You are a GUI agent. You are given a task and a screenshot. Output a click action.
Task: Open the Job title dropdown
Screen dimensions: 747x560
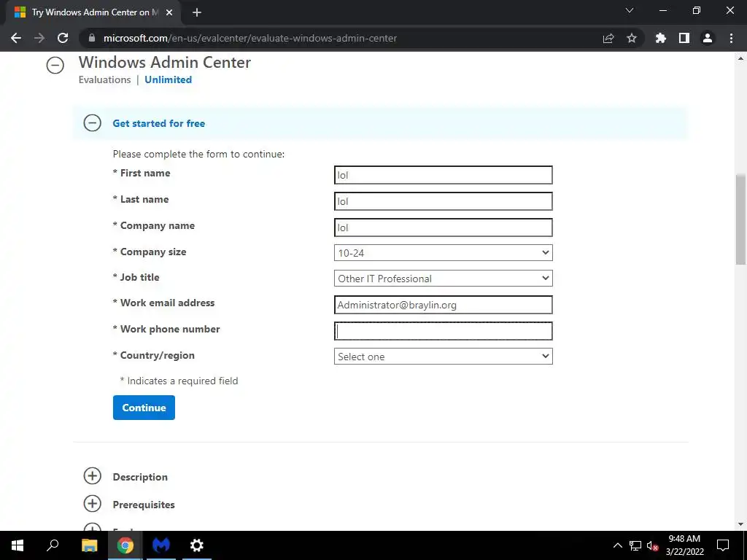[443, 278]
